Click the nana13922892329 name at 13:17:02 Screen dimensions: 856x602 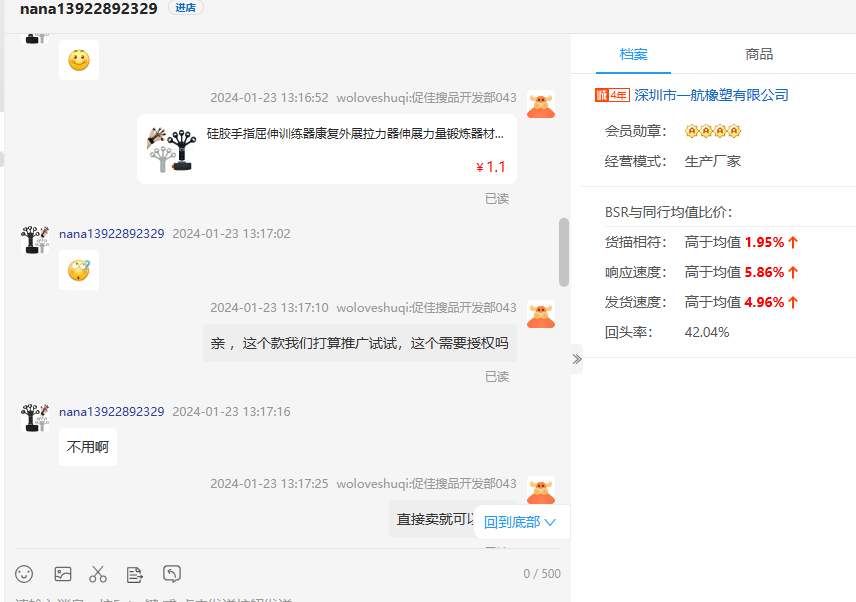point(111,234)
